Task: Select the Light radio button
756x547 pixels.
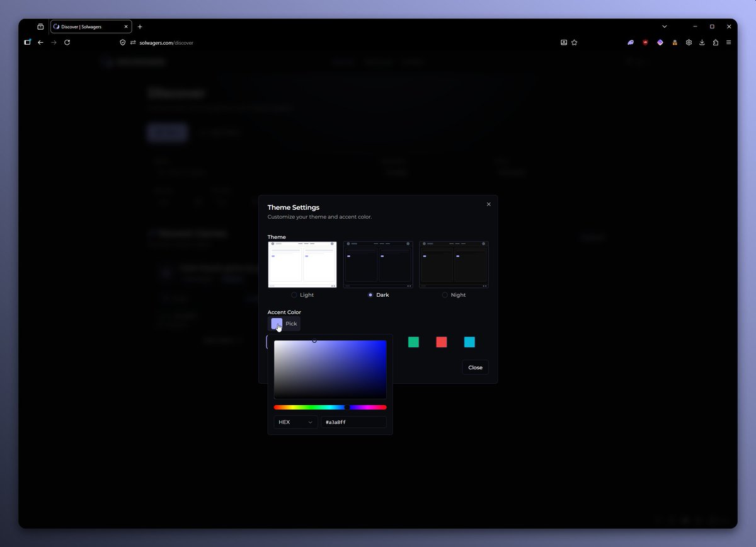Action: click(294, 295)
